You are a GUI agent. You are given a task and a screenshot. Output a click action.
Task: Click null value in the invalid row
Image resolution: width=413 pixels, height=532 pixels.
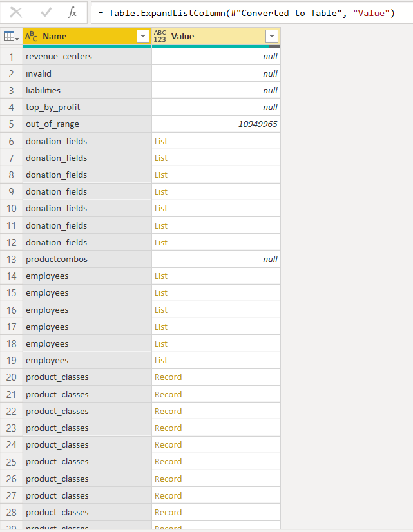click(270, 73)
